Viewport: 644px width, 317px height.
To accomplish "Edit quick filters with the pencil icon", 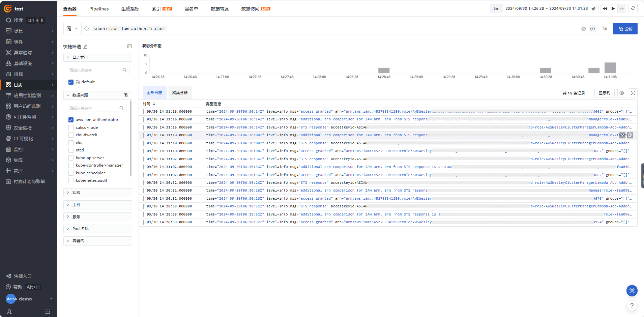I will pos(85,47).
